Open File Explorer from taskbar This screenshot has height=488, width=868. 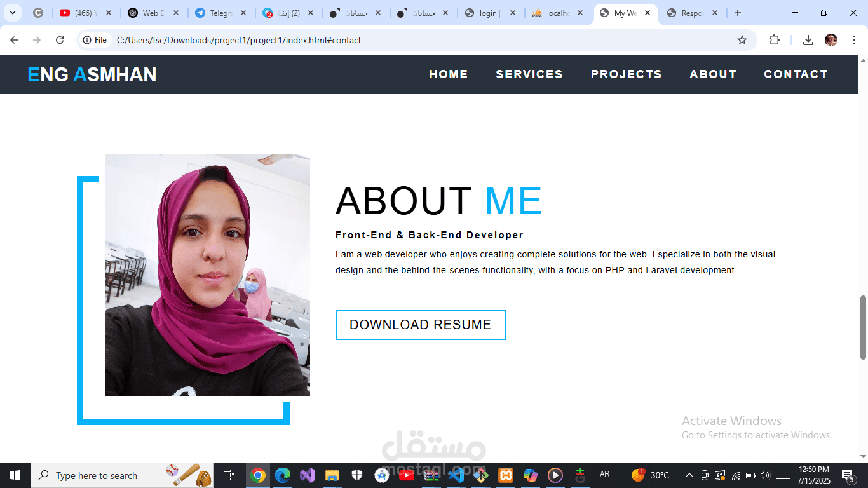click(x=332, y=475)
